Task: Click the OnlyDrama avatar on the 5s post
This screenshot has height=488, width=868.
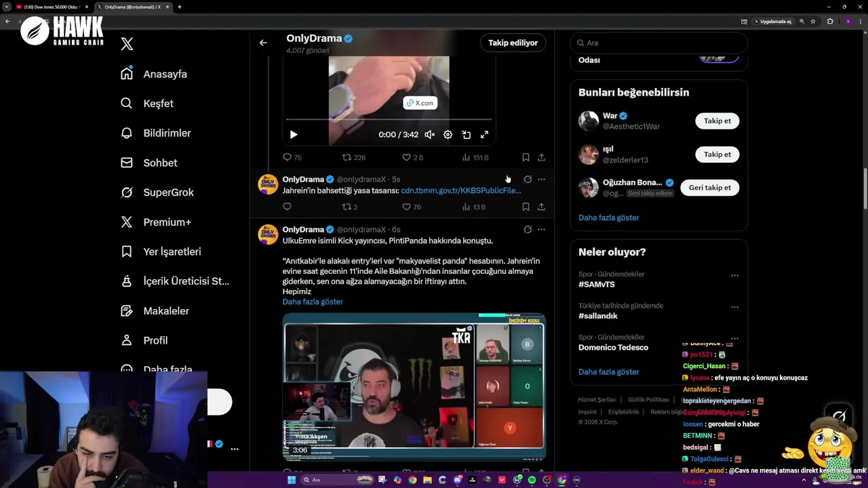Action: [268, 184]
